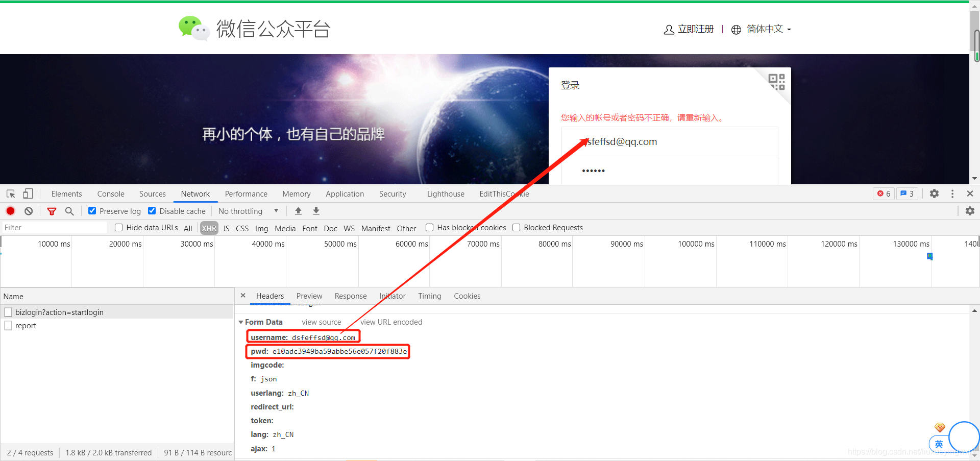Click the 微信公众平台 title

[x=273, y=29]
